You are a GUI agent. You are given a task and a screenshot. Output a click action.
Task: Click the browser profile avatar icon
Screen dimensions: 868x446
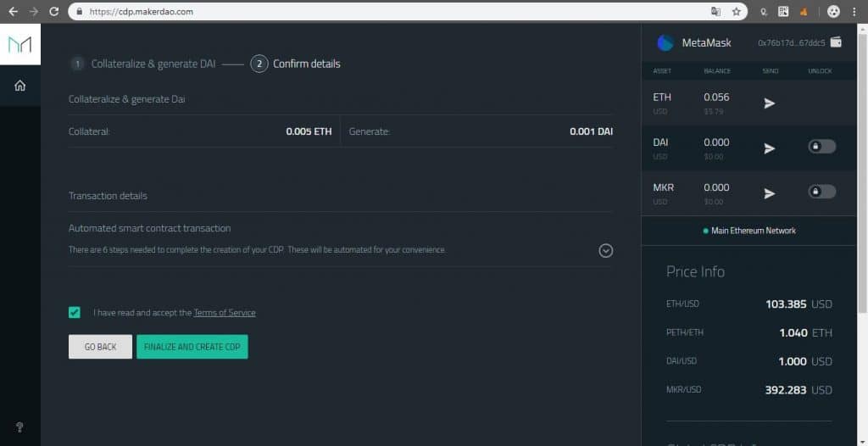point(833,12)
